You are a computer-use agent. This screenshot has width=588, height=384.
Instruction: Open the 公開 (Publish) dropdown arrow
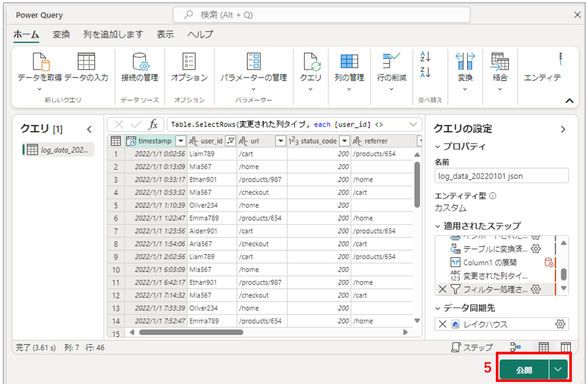558,369
